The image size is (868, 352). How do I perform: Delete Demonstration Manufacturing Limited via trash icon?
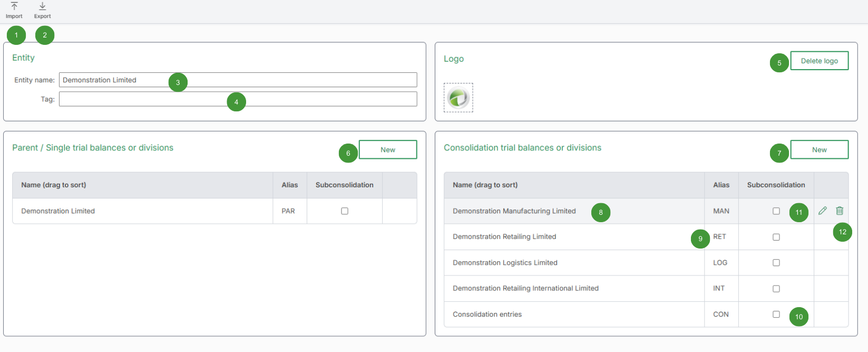click(840, 211)
